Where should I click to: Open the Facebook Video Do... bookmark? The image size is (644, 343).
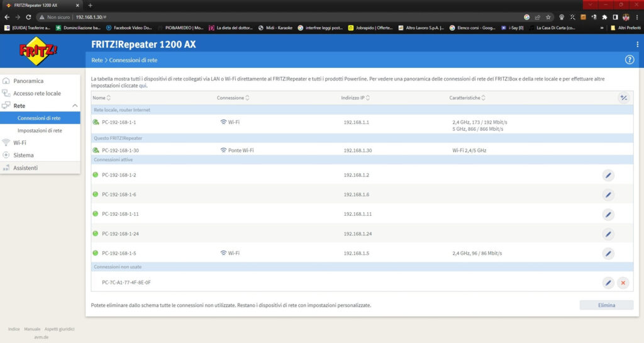128,28
